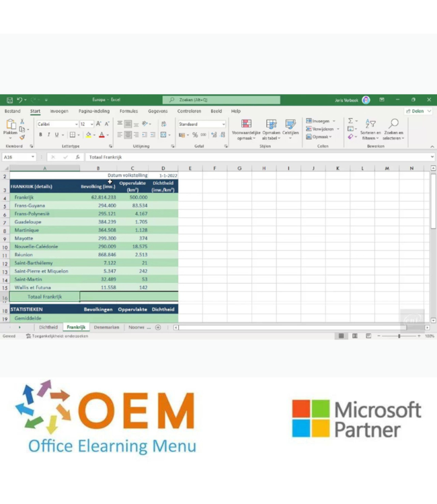Click the AutoSum sigma icon
The height and width of the screenshot is (504, 437).
[x=350, y=121]
